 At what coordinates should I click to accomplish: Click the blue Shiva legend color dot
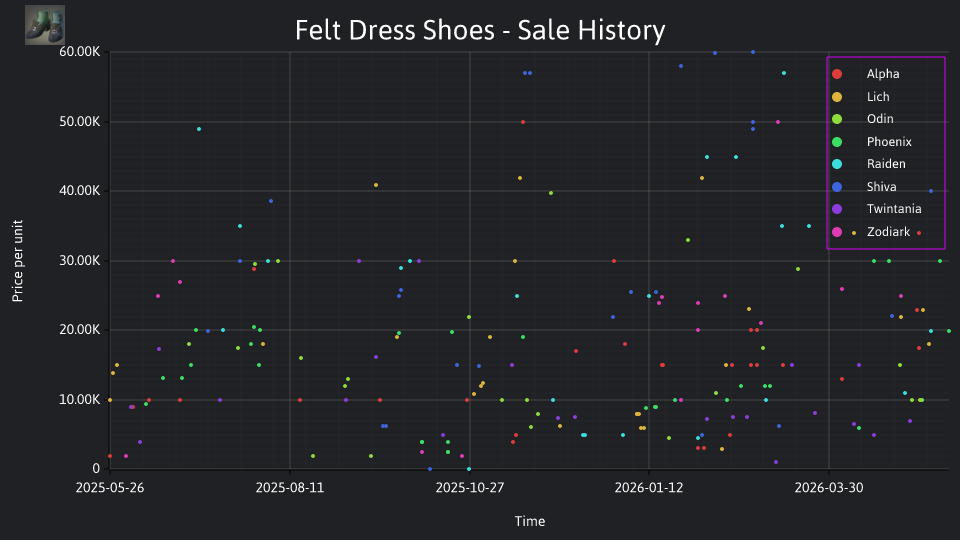837,187
